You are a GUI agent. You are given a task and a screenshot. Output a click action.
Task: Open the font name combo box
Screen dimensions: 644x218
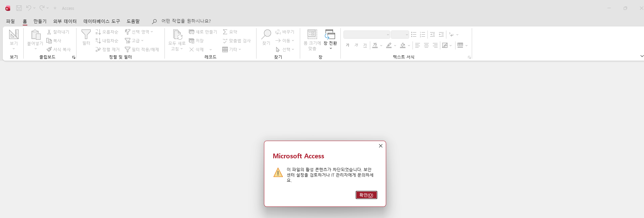(367, 35)
